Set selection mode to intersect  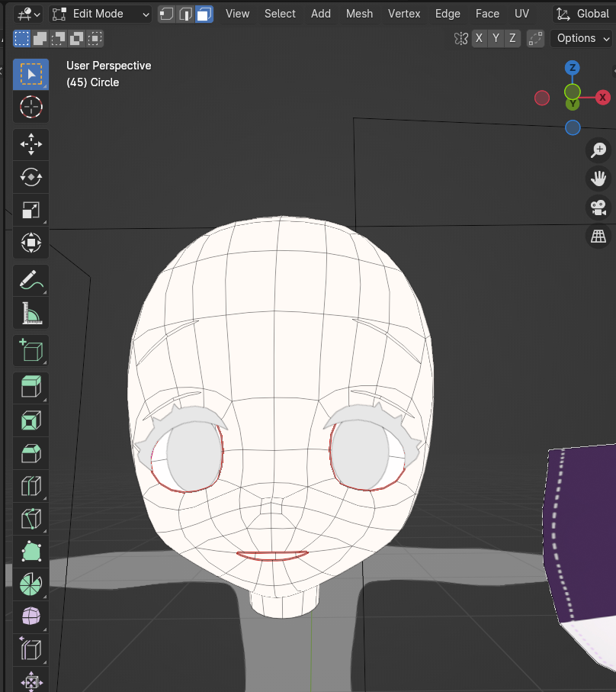click(x=95, y=38)
